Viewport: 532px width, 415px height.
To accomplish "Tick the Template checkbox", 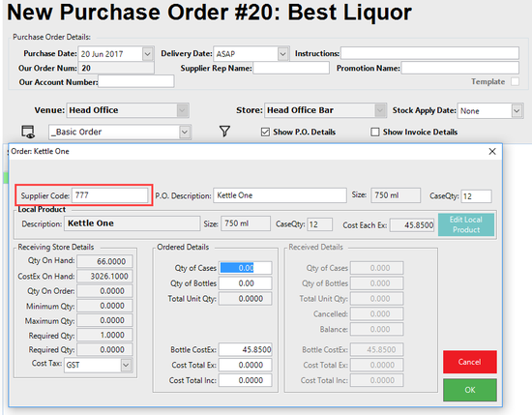I will point(515,82).
